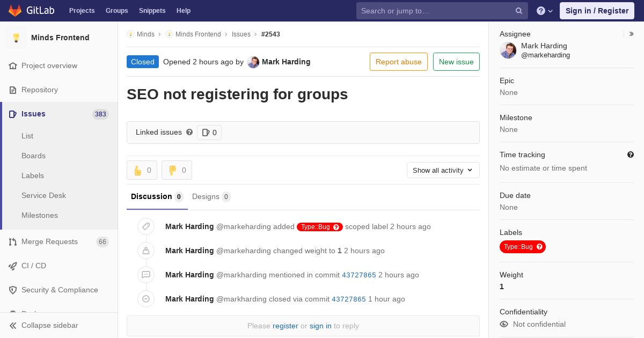Click the sign in link in reply notice
644x338 pixels.
point(320,326)
